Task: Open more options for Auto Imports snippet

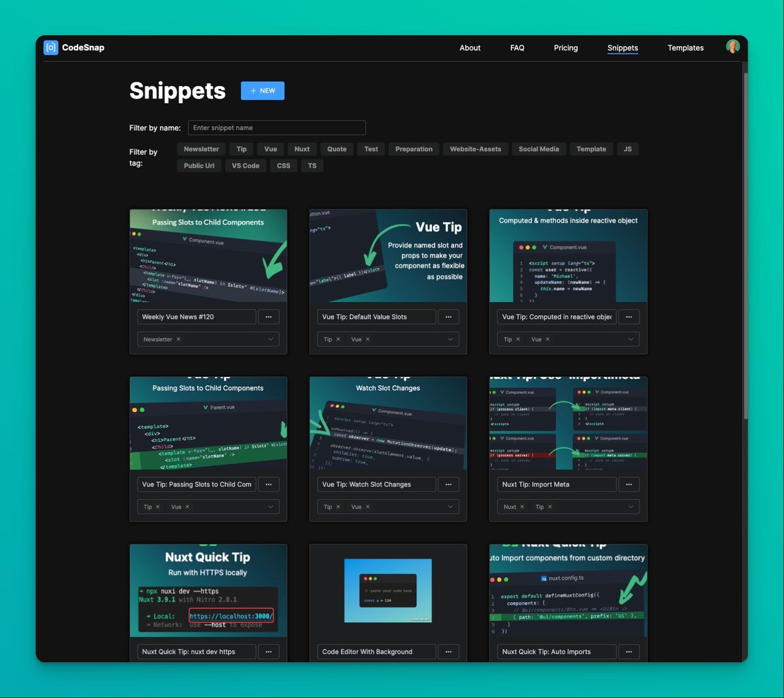Action: click(629, 652)
